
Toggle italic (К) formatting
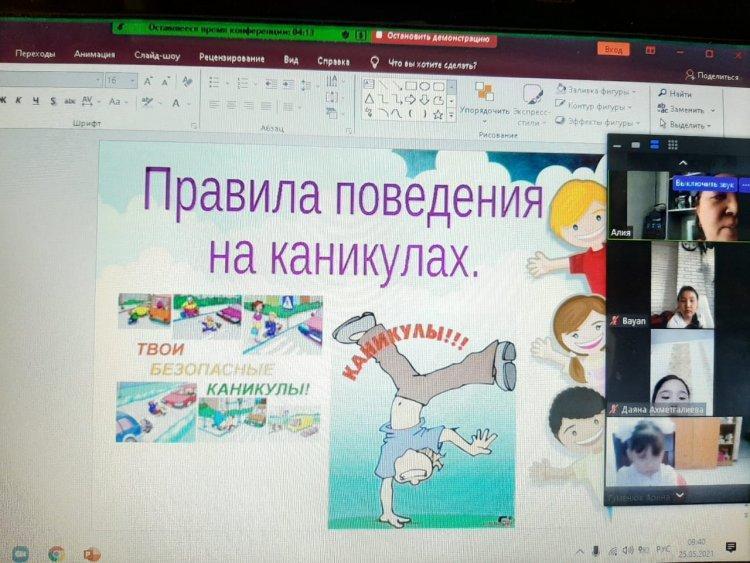(x=19, y=100)
